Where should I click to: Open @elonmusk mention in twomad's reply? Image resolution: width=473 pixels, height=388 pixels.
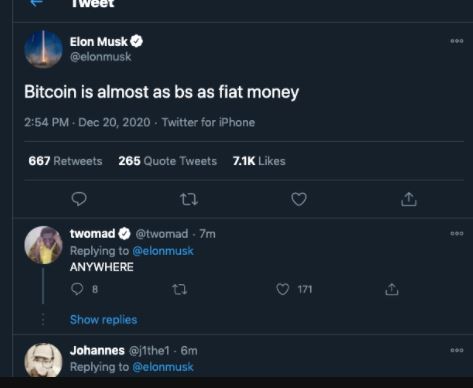click(x=163, y=251)
